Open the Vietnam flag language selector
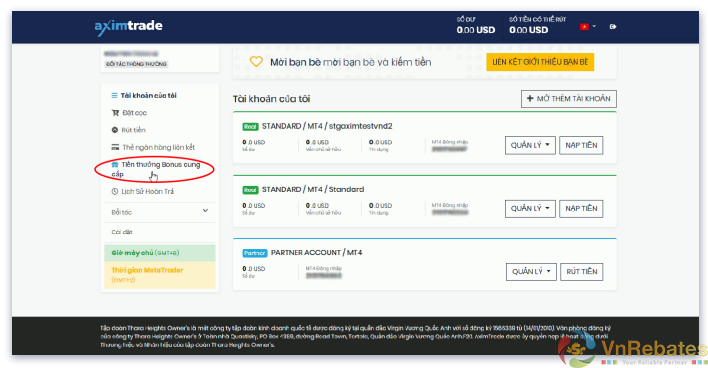708x368 pixels. 587,27
